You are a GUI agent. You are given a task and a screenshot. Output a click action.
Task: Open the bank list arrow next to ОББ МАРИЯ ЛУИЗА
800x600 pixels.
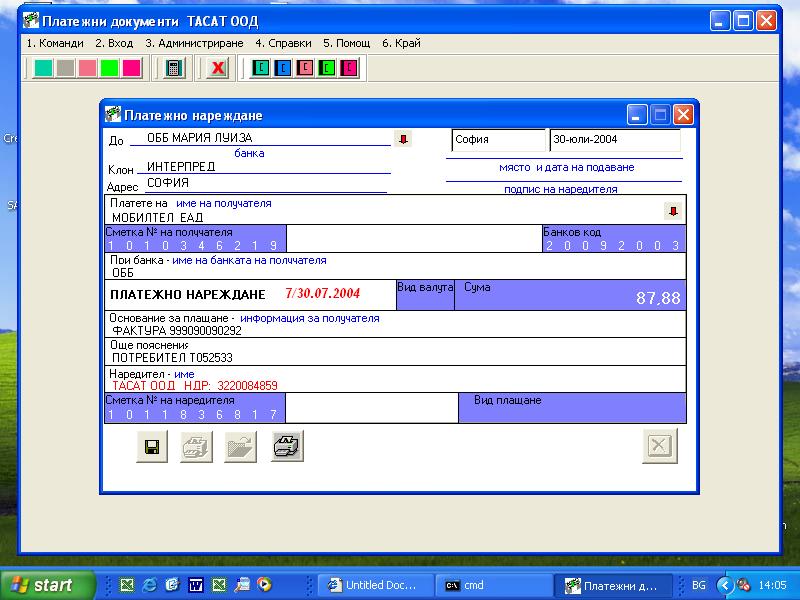click(x=403, y=139)
